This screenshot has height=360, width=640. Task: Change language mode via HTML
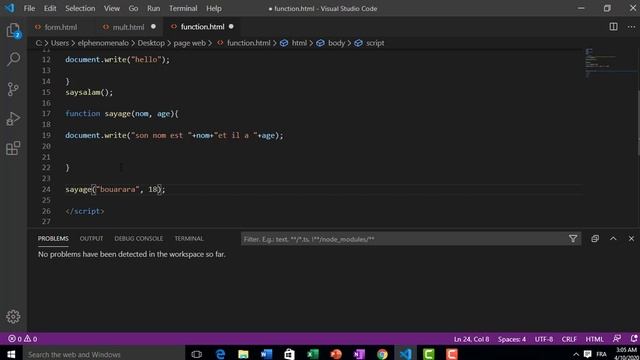click(x=594, y=339)
